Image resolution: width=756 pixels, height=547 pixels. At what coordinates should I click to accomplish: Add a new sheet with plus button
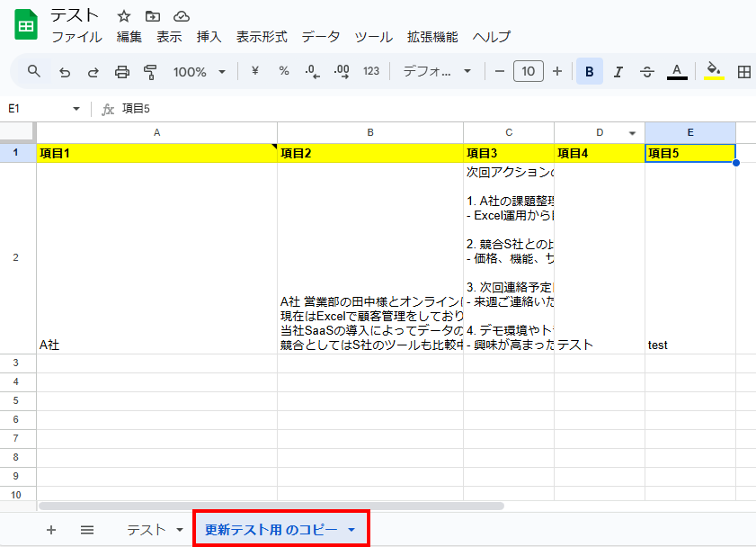51,530
